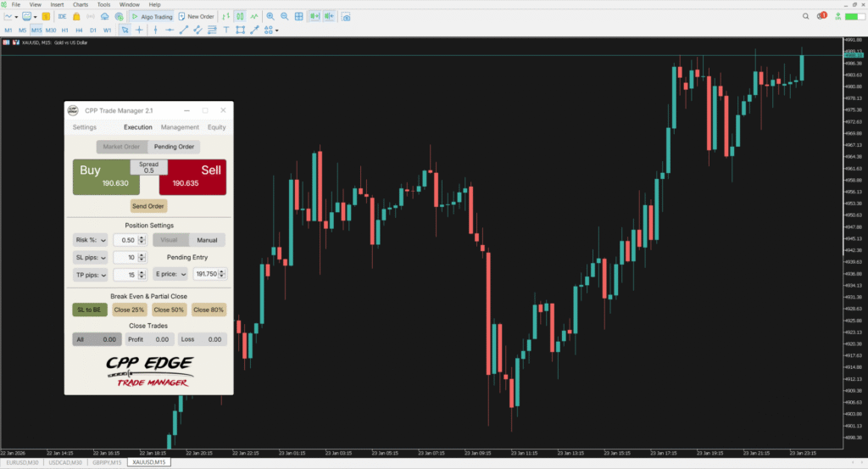Screen dimensions: 868x469
Task: Switch to Market Order mode
Action: 122,147
